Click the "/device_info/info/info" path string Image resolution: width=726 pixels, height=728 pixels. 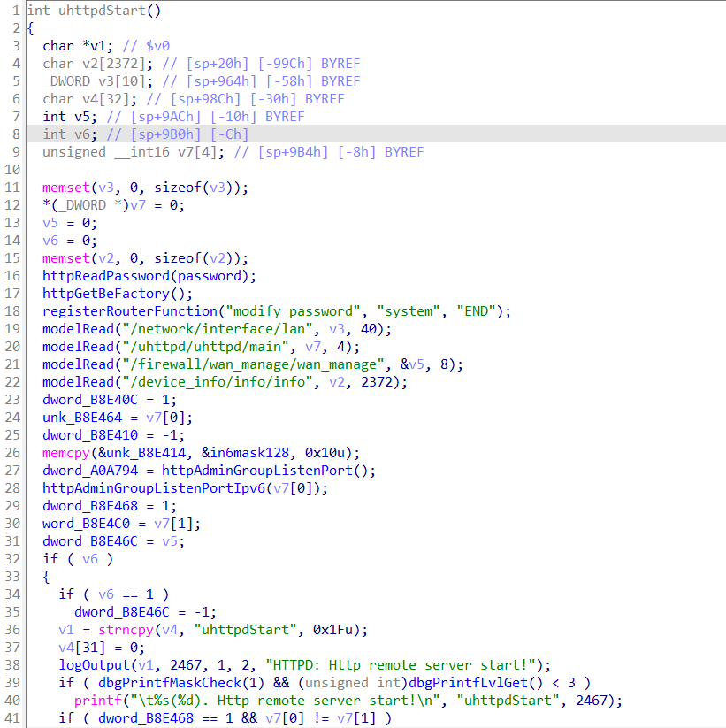(218, 381)
